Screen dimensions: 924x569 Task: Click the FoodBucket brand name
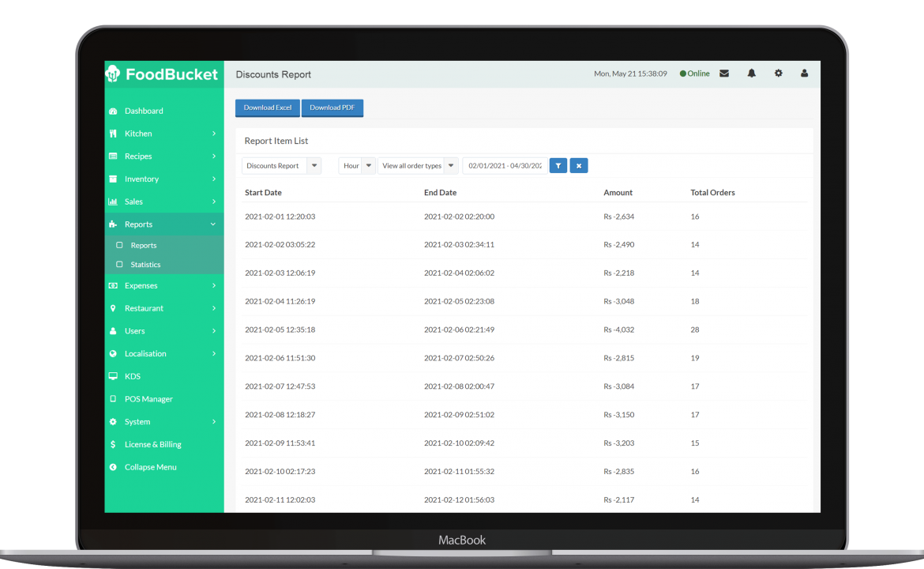point(171,74)
